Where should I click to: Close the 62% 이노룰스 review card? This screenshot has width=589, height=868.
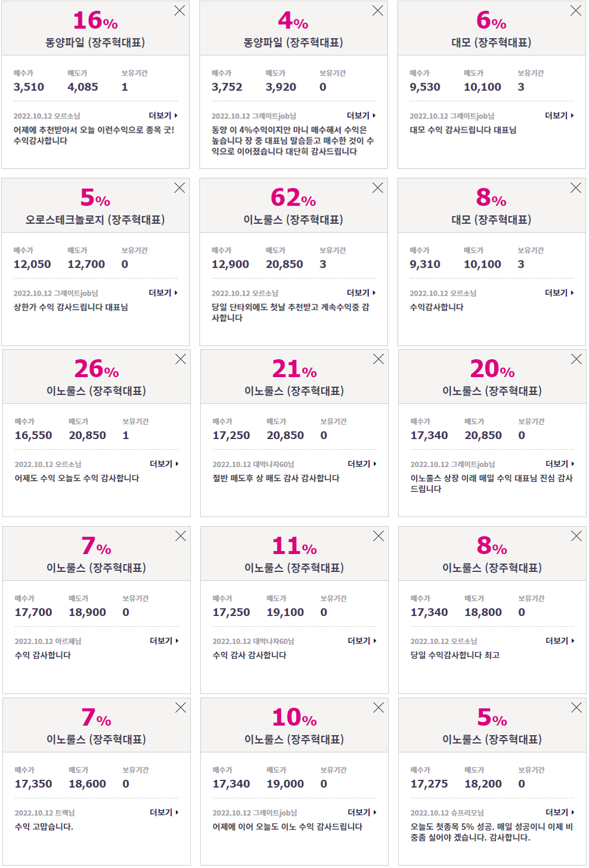pyautogui.click(x=377, y=188)
